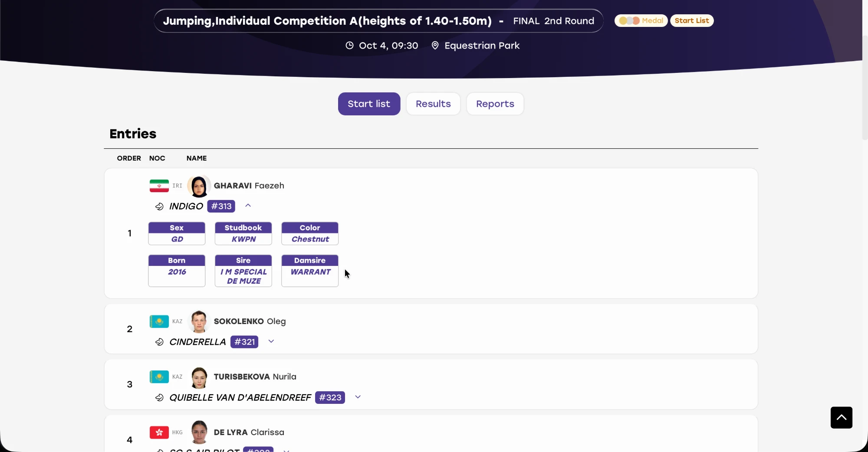This screenshot has height=452, width=868.
Task: Click the NOC column header
Action: click(157, 158)
